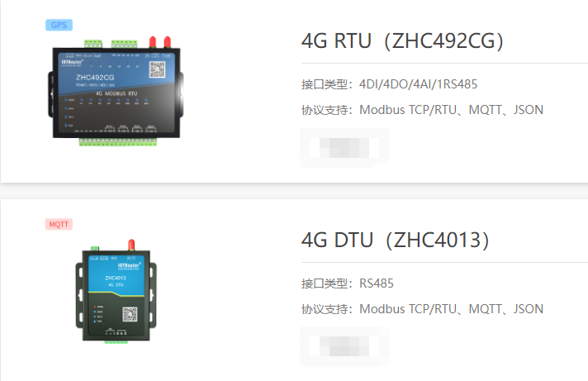The width and height of the screenshot is (588, 381).
Task: Click the 4G MODBUS RTU label on device
Action: 116,93
